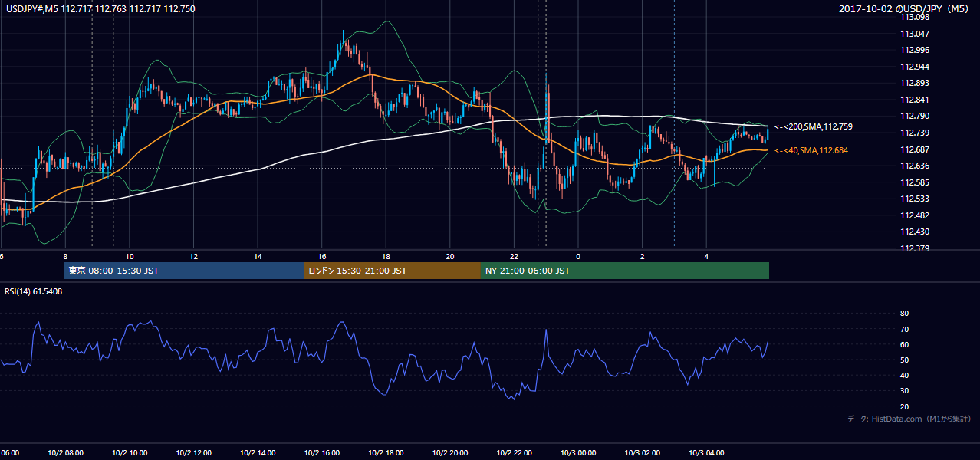Click price axis value 112.996
This screenshot has height=460, width=980.
[915, 51]
